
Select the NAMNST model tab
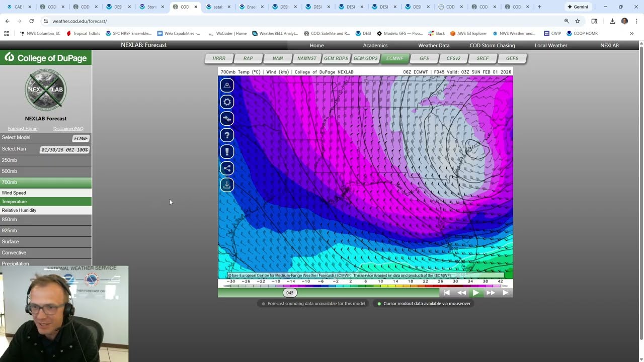(x=307, y=58)
